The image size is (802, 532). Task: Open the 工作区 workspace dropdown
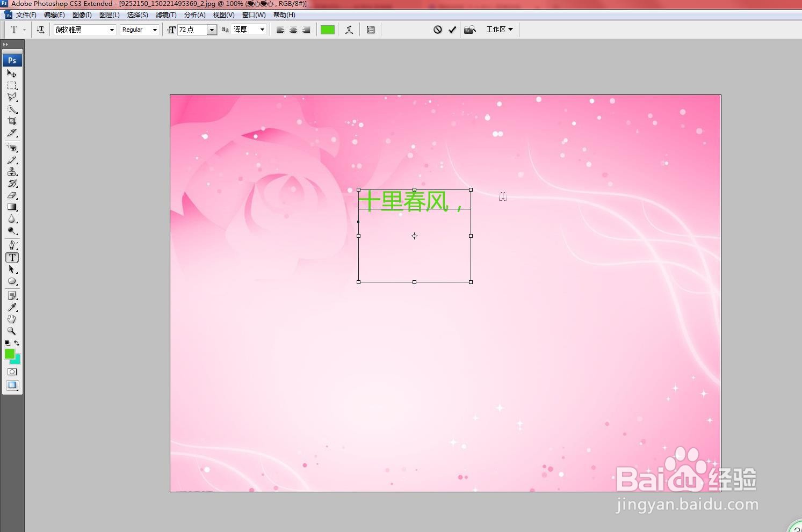500,30
